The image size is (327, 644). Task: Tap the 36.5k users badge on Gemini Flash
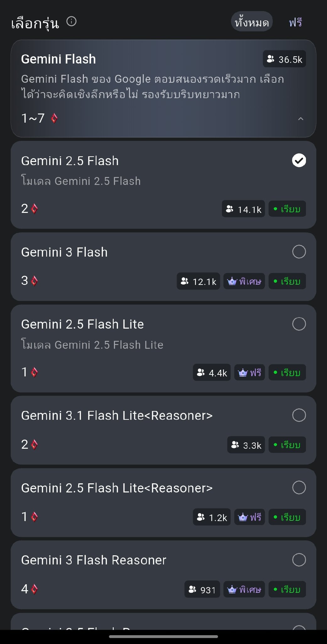pos(284,59)
